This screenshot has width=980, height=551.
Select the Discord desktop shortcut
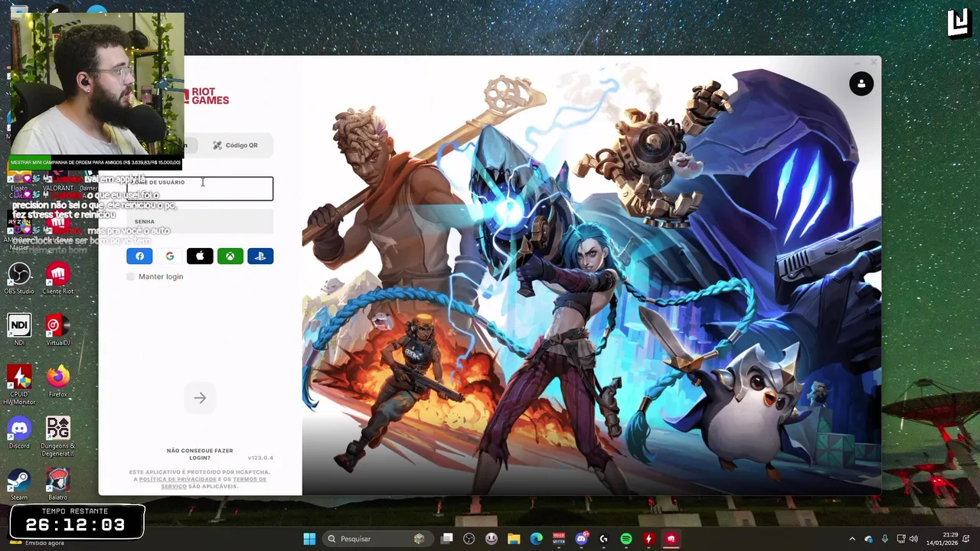19,432
